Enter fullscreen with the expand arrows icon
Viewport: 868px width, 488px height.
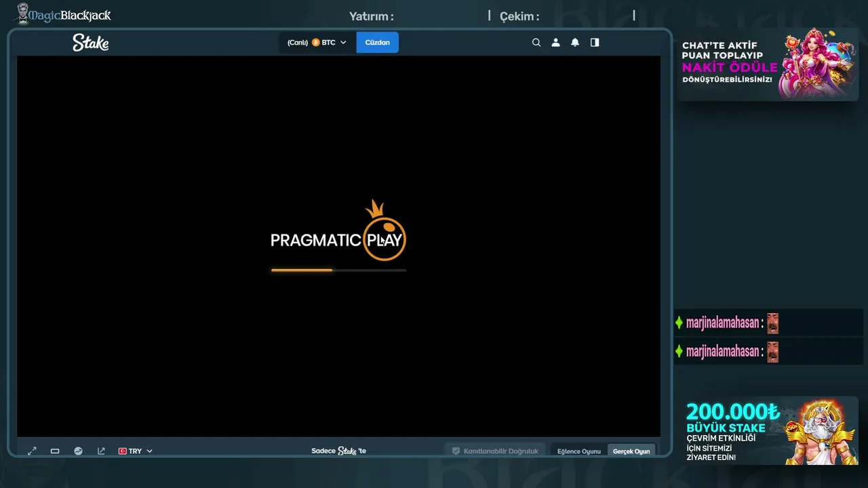[x=32, y=451]
